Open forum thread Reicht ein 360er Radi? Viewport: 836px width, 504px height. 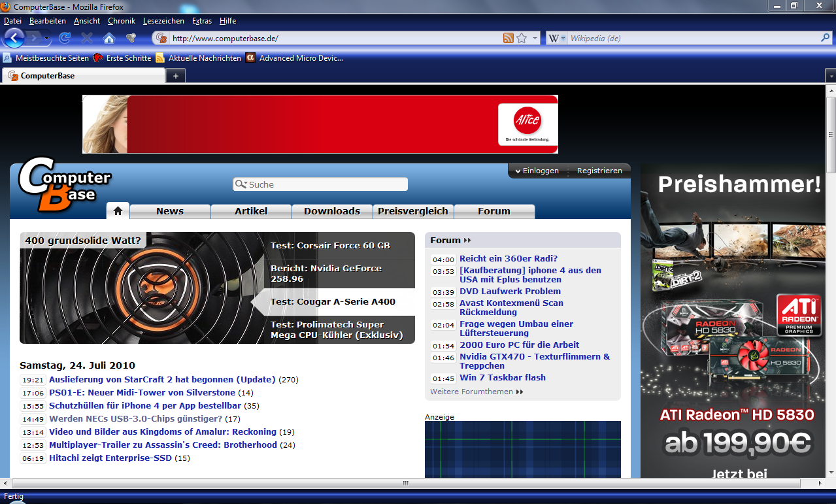(x=509, y=259)
